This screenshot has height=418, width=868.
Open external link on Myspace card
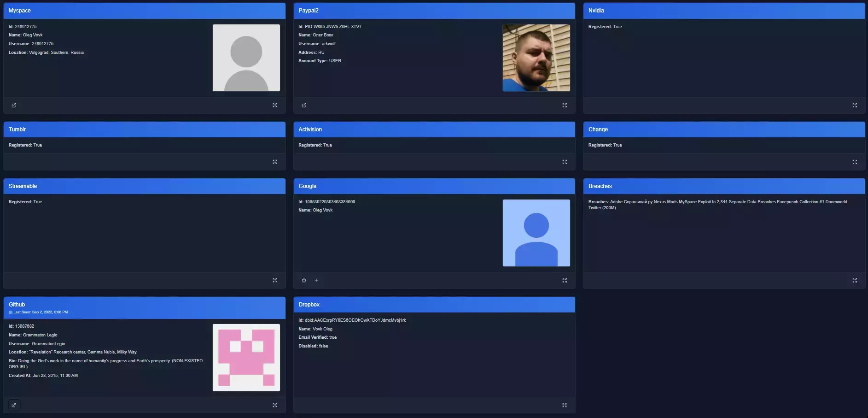pyautogui.click(x=14, y=105)
